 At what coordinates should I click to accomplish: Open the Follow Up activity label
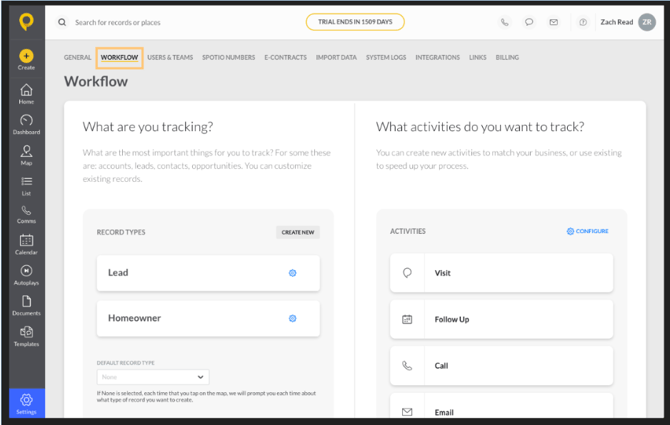pyautogui.click(x=452, y=319)
